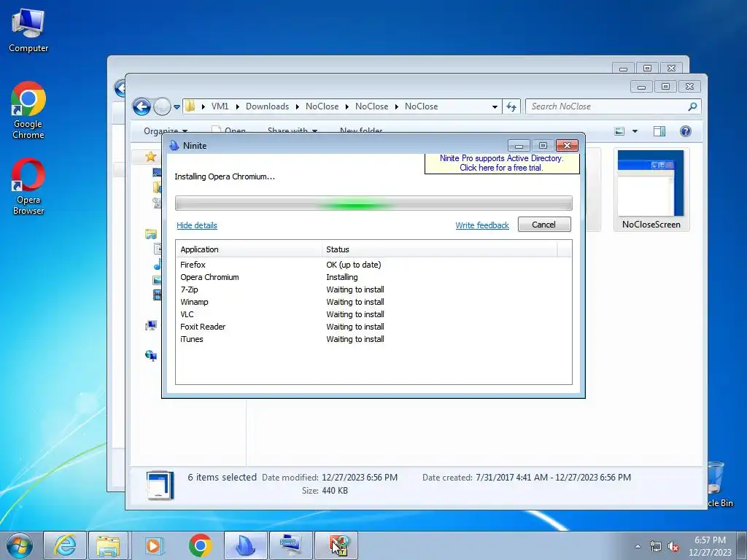Click the Favorites star icon in sidebar
The width and height of the screenshot is (747, 560).
150,157
